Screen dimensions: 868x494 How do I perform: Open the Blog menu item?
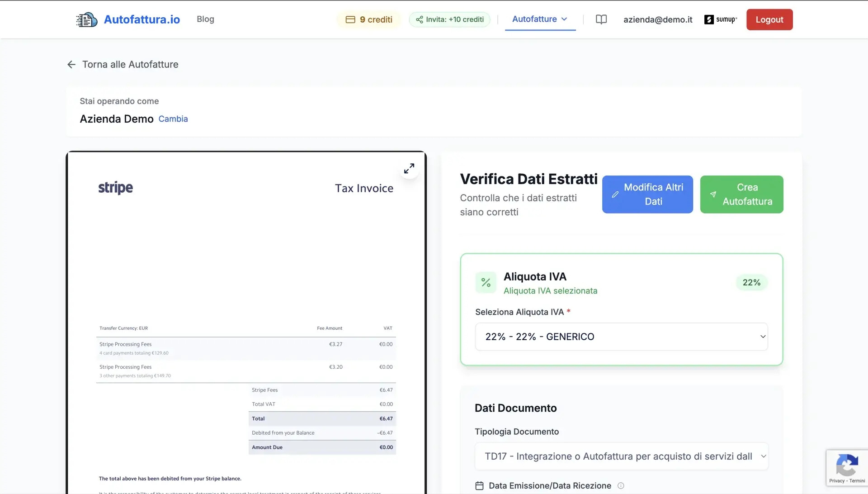click(205, 19)
